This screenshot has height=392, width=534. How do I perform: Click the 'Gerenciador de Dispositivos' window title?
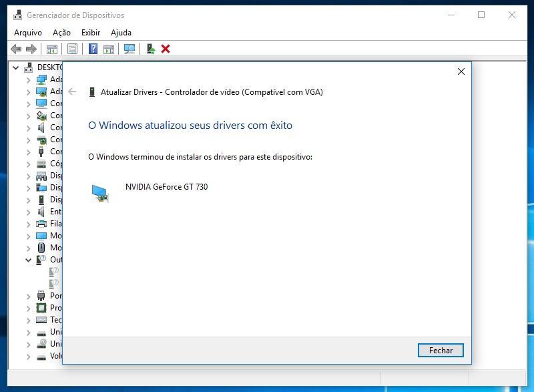tap(75, 15)
